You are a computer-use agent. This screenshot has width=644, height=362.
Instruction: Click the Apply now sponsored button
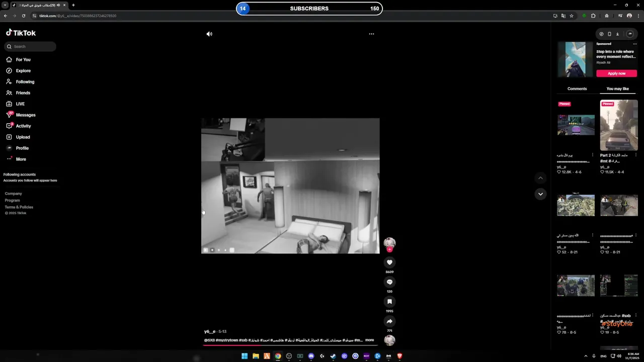[x=616, y=73]
